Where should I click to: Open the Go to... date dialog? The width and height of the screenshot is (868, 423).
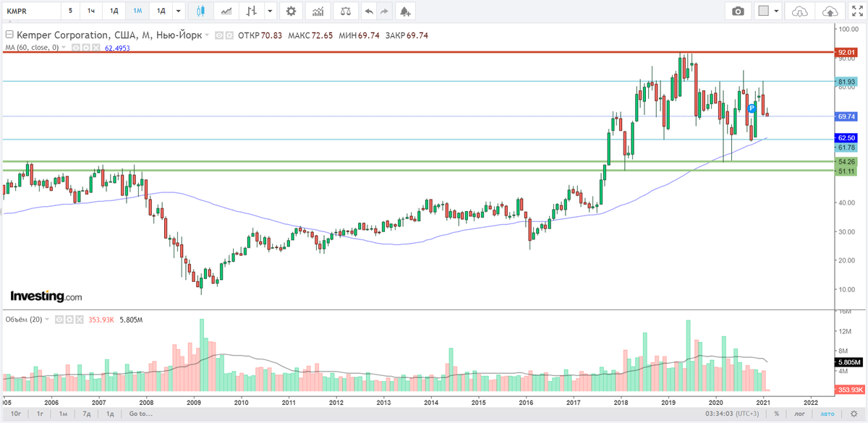[142, 414]
